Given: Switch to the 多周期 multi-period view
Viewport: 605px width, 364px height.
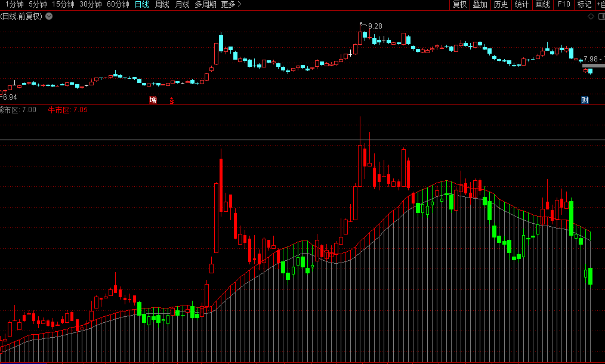Looking at the screenshot, I should click(x=205, y=5).
